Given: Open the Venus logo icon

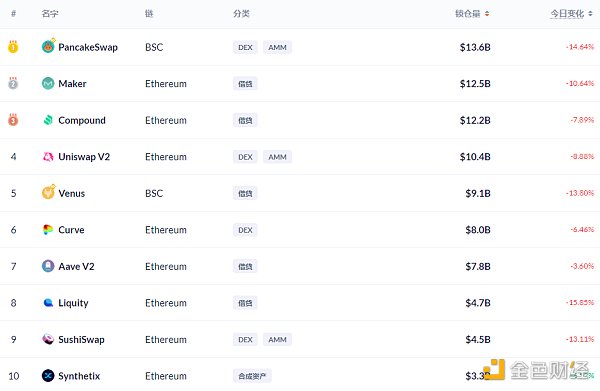Looking at the screenshot, I should click(x=48, y=192).
